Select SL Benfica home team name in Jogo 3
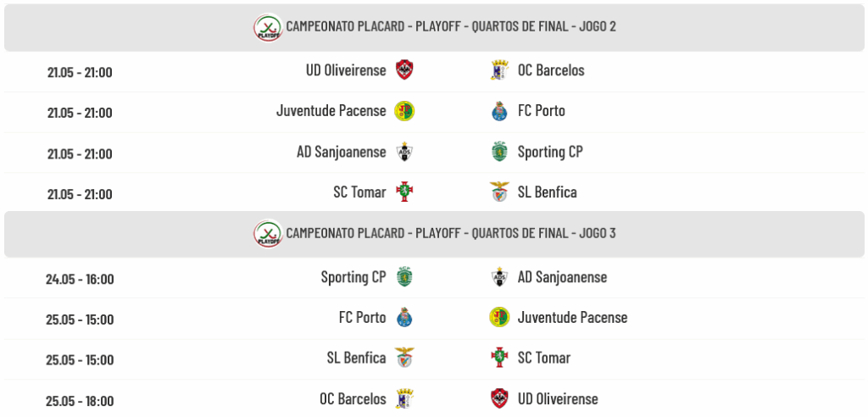This screenshot has height=417, width=868. click(357, 358)
